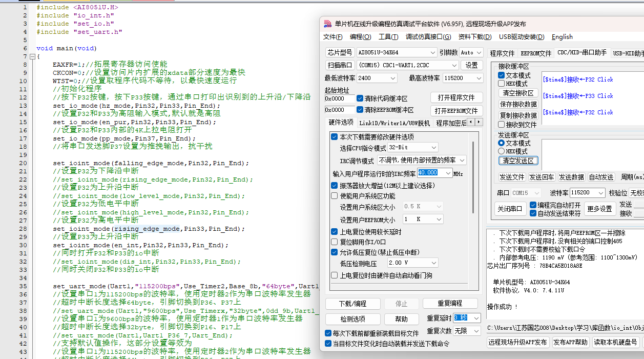Open the 程序加密后 tab
The image size is (644, 359).
tap(451, 123)
